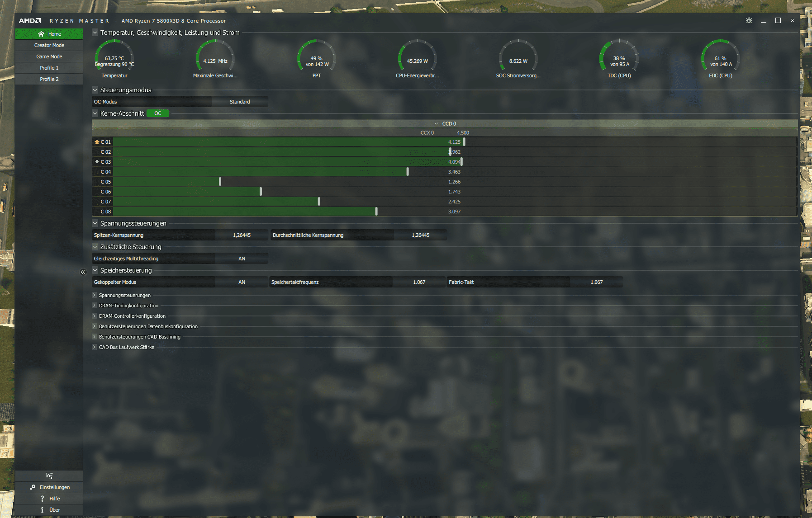This screenshot has height=518, width=812.
Task: Click Gekoppelter Modus AN value
Action: (242, 282)
